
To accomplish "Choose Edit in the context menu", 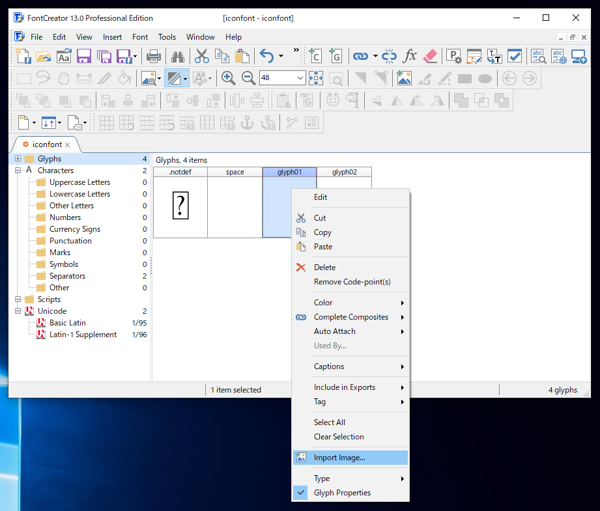I will 351,197.
